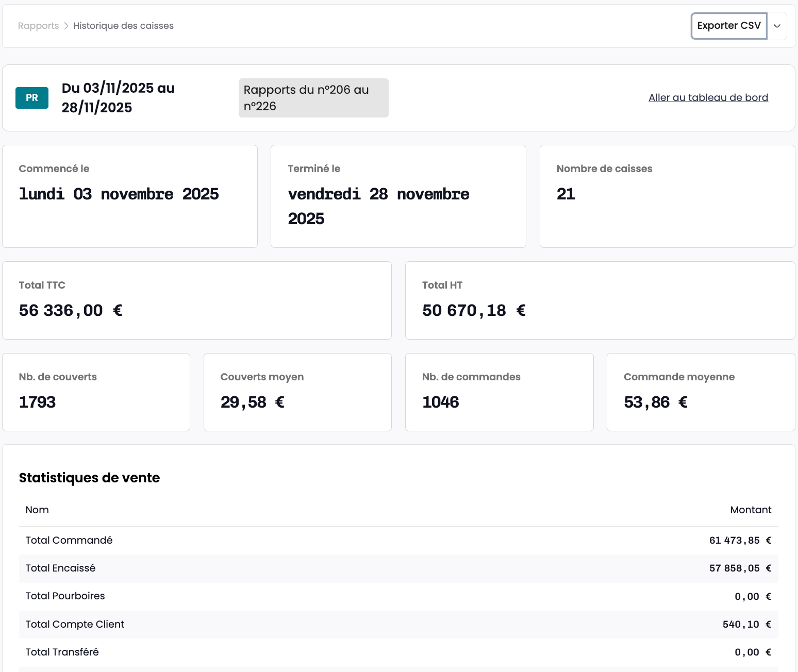
Task: Click the Nom column header
Action: tap(37, 510)
